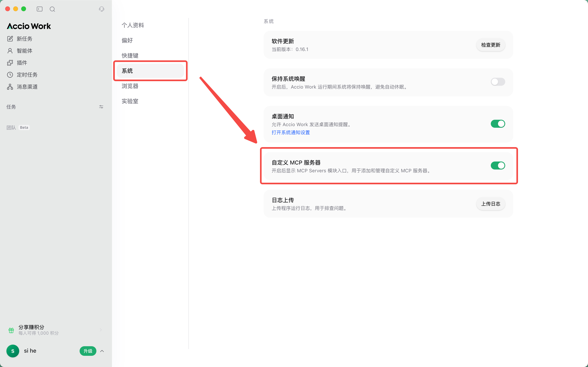Open 浏览器 settings section
Viewport: 588px width, 367px height.
click(130, 86)
